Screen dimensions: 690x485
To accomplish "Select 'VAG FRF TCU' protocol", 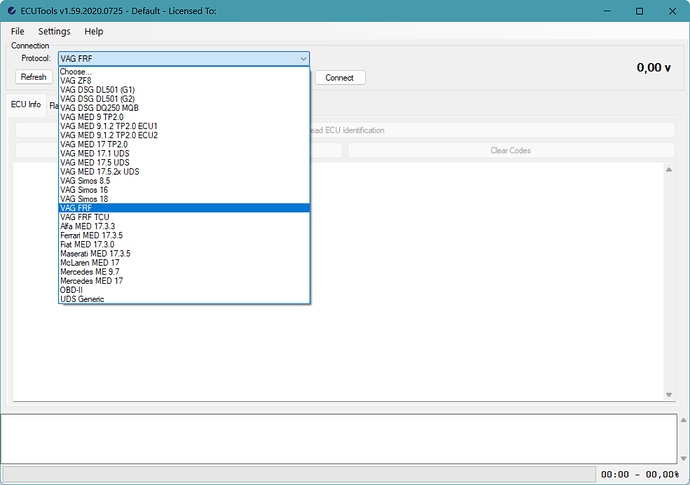I will 184,217.
